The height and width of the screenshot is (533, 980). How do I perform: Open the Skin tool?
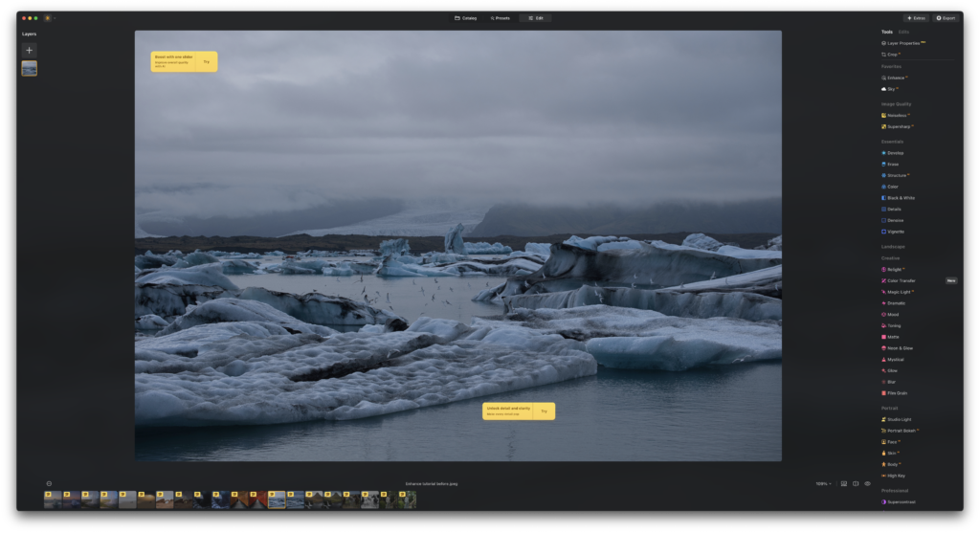[891, 453]
